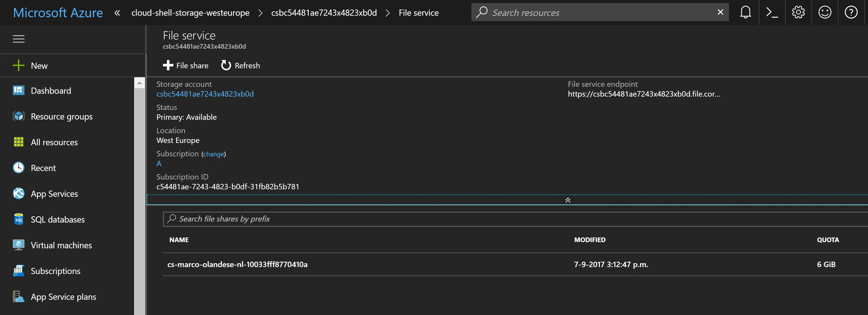
Task: Select the Resource groups cube icon
Action: [19, 116]
